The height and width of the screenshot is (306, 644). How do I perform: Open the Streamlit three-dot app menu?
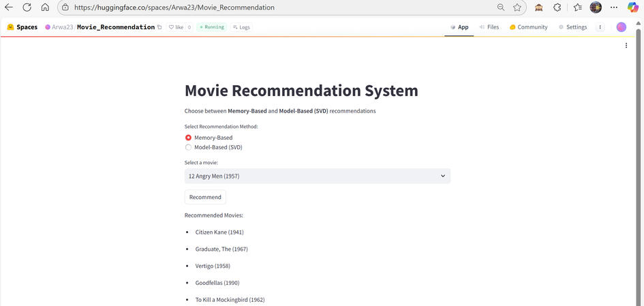pyautogui.click(x=626, y=46)
